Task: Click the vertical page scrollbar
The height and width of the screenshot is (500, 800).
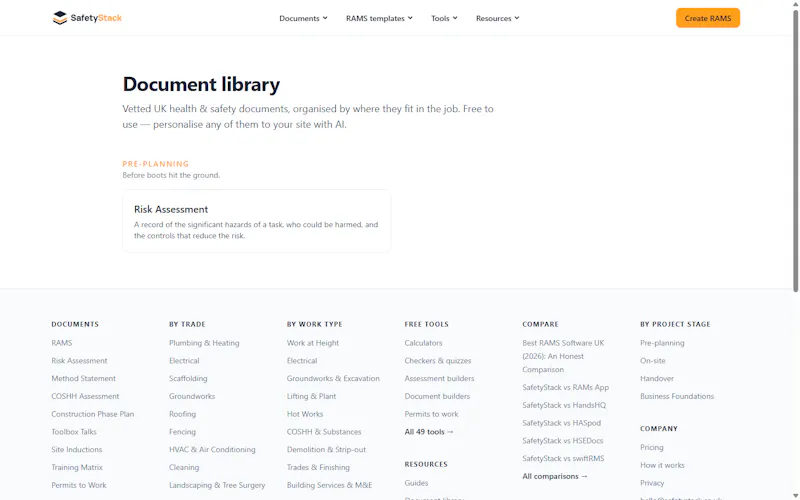Action: (x=795, y=151)
